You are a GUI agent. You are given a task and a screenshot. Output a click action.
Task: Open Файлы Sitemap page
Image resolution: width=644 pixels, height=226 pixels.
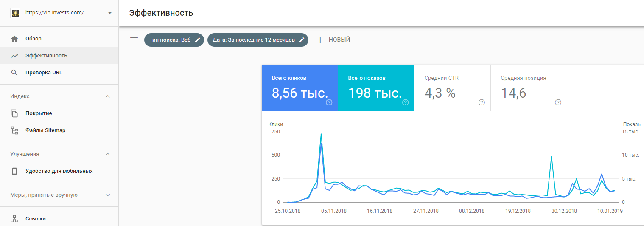point(45,130)
